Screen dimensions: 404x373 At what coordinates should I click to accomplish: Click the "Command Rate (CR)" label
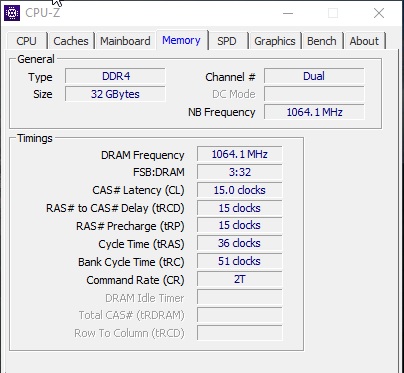pyautogui.click(x=135, y=280)
